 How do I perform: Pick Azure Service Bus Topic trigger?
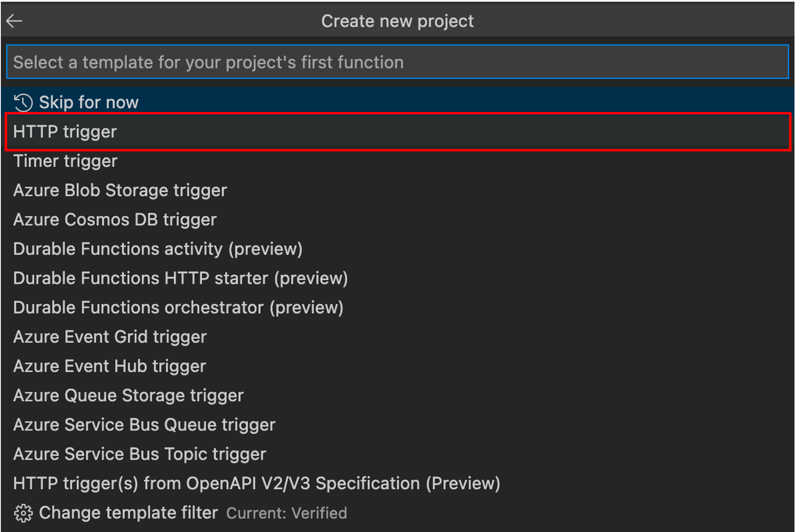coord(140,454)
